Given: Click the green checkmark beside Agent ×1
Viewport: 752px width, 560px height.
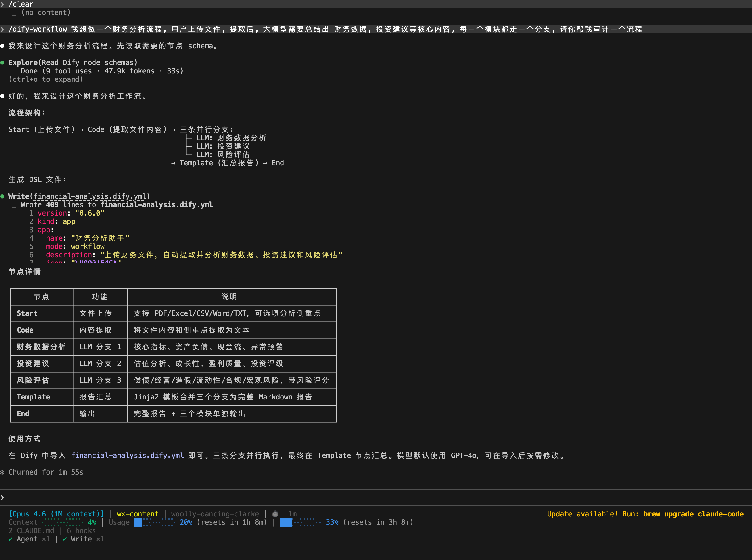Looking at the screenshot, I should pos(11,539).
